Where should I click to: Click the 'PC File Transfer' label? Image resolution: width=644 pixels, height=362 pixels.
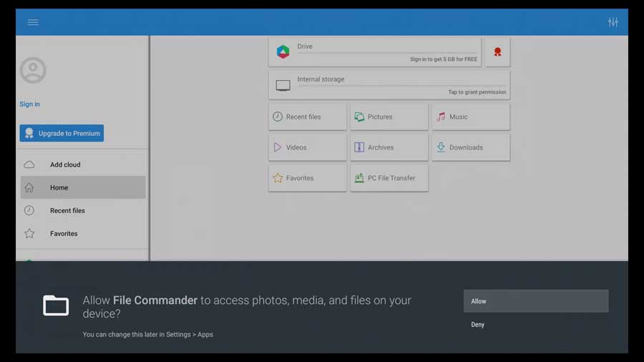pos(391,178)
